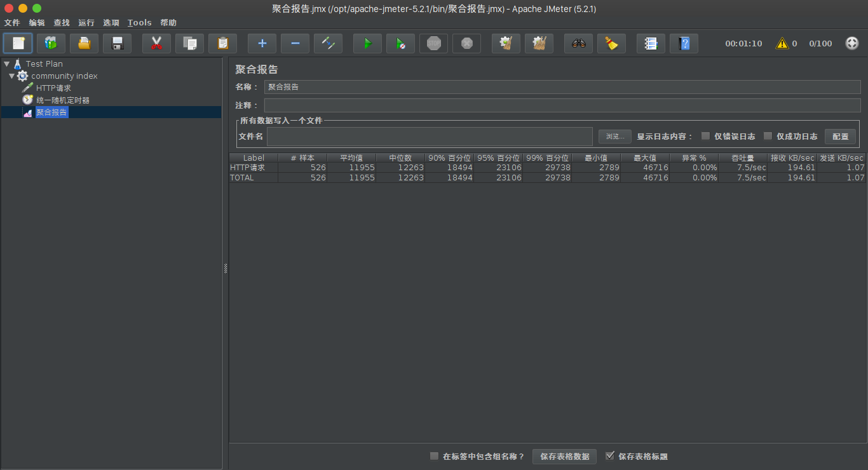Click the Cut scissors icon

pyautogui.click(x=156, y=43)
